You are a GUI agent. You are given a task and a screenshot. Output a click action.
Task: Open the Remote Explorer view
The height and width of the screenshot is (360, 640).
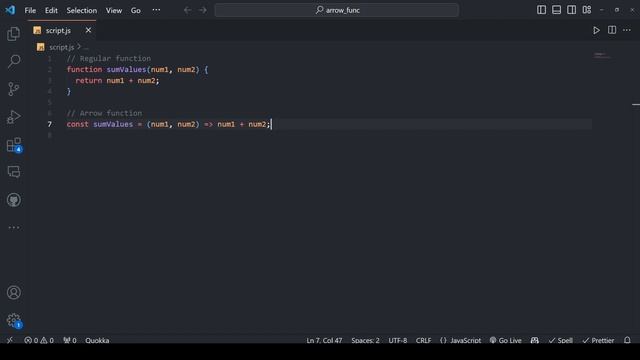[x=13, y=172]
